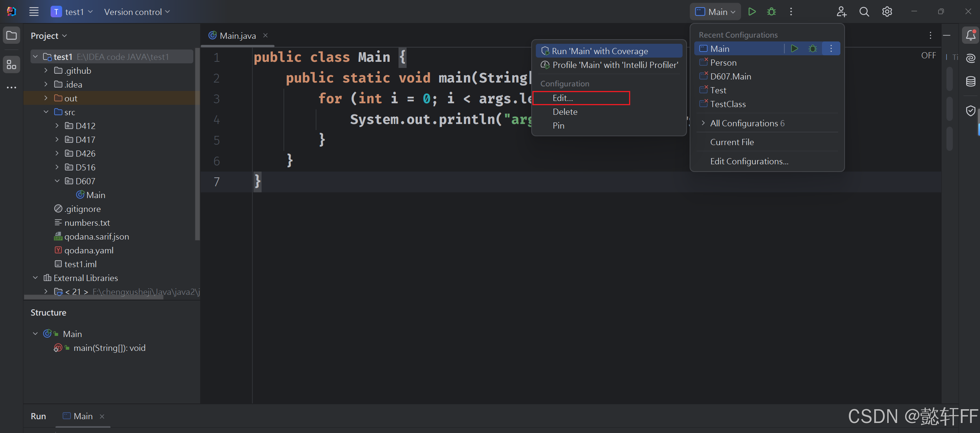Image resolution: width=980 pixels, height=433 pixels.
Task: Close the Main.java editor tab
Action: click(265, 35)
